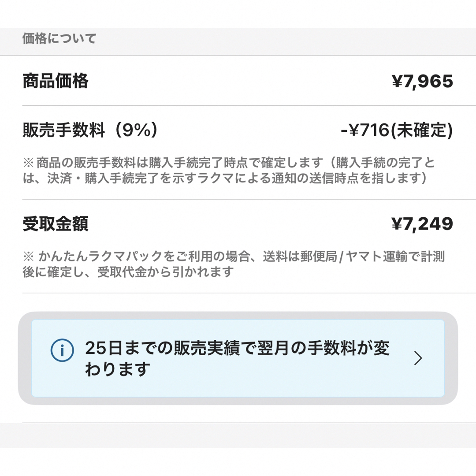Viewport: 476px width, 476px height.
Task: Click the 価格について section header
Action: click(x=59, y=38)
